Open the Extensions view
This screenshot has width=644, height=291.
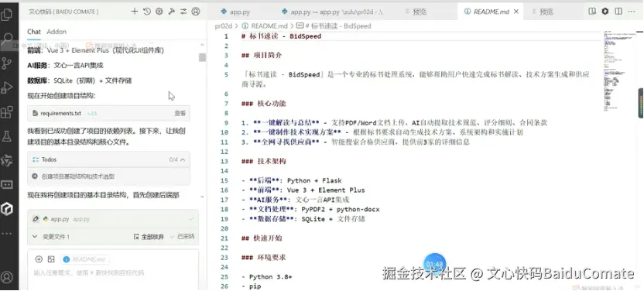[x=7, y=111]
